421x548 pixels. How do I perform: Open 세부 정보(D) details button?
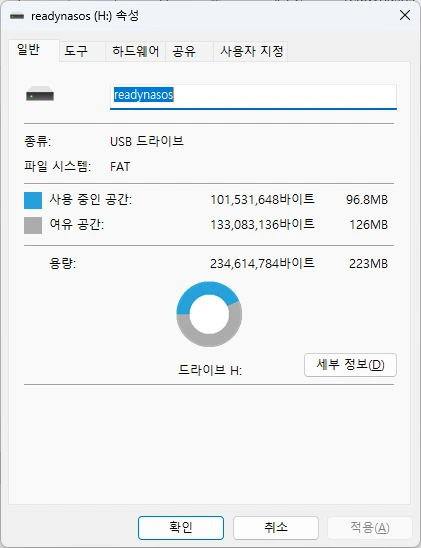(x=350, y=365)
